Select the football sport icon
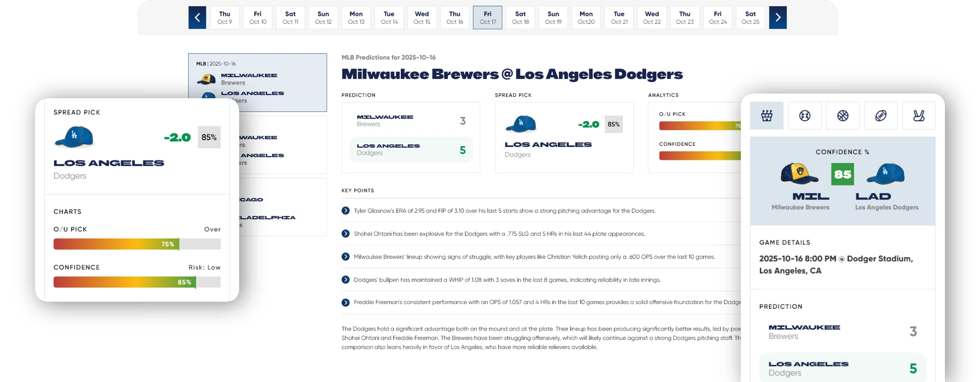This screenshot has width=980, height=382. click(x=881, y=116)
